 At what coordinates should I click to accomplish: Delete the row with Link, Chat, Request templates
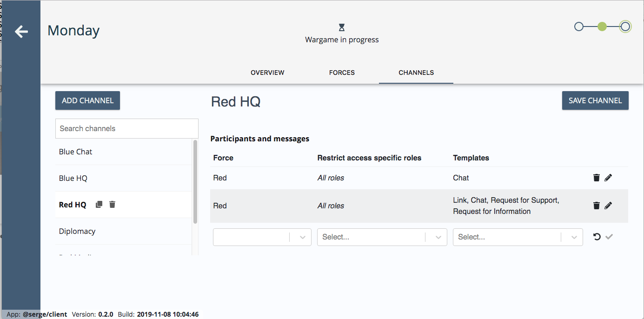coord(597,206)
